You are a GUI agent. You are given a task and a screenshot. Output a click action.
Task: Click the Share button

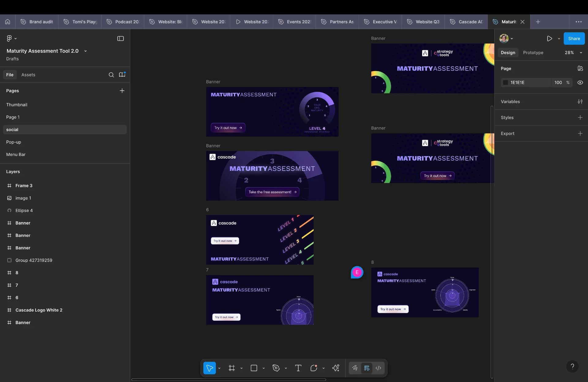pos(574,39)
